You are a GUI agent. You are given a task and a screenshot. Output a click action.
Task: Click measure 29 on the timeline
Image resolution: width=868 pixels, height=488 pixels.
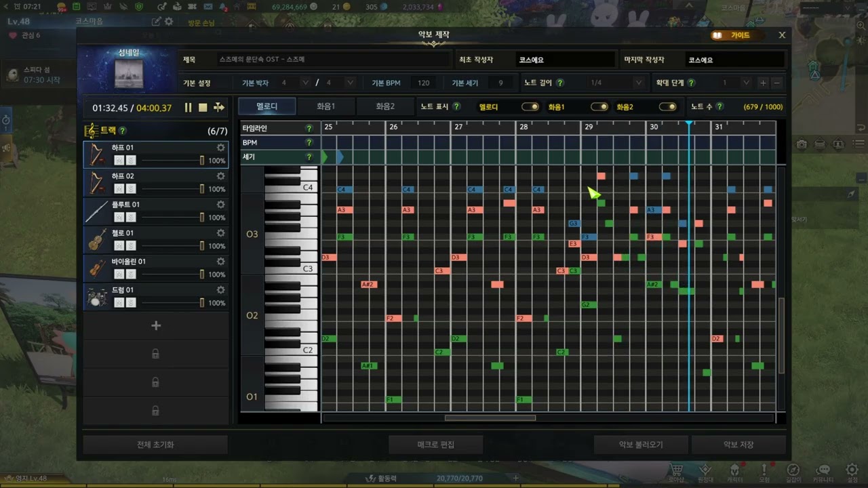pyautogui.click(x=589, y=127)
